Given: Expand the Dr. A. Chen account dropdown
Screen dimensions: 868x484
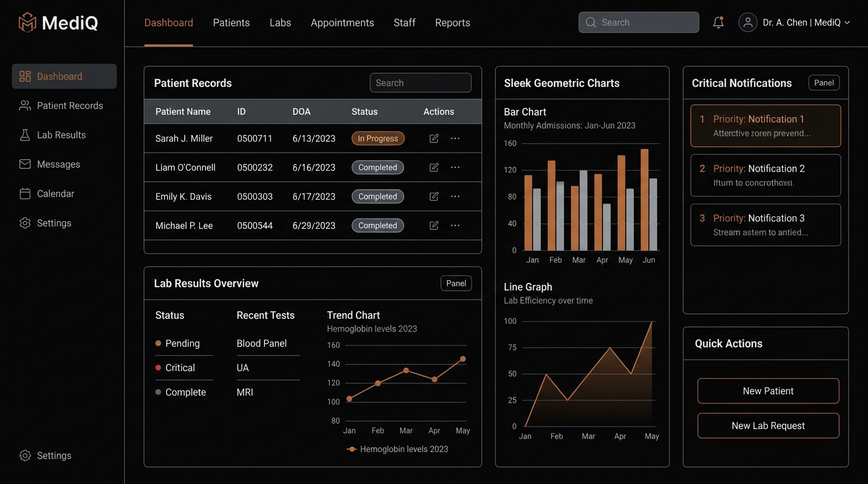Looking at the screenshot, I should pos(847,23).
